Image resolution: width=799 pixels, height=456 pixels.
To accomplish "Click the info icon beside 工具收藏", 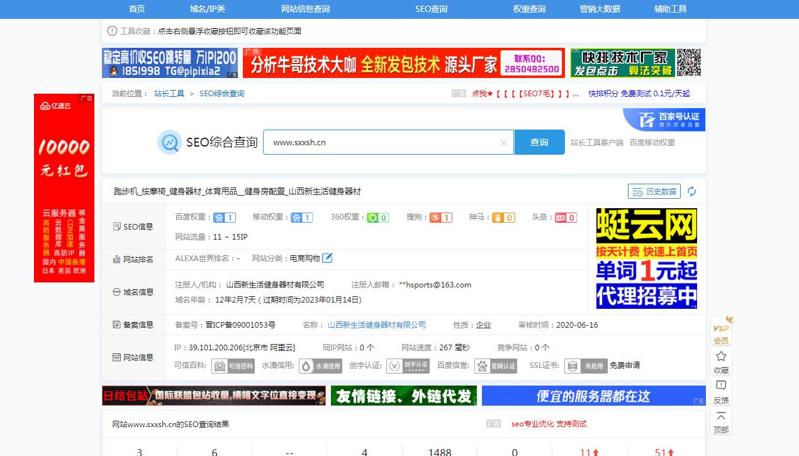I will pyautogui.click(x=112, y=31).
